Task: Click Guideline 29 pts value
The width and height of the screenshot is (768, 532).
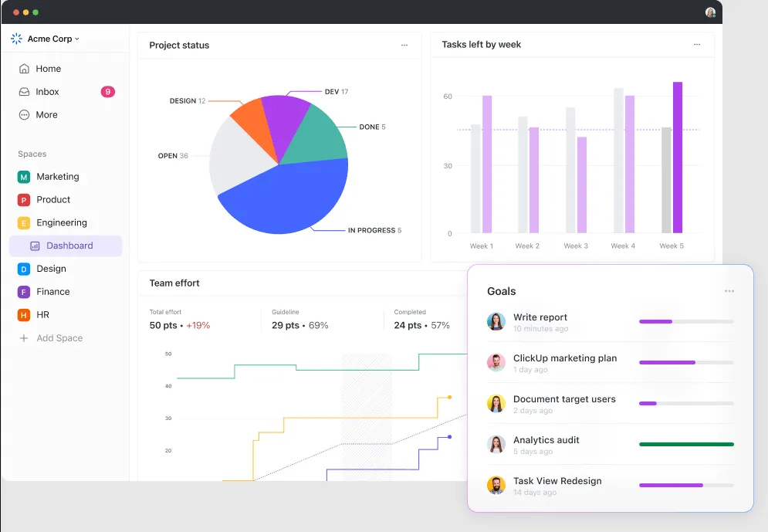Action: click(286, 325)
